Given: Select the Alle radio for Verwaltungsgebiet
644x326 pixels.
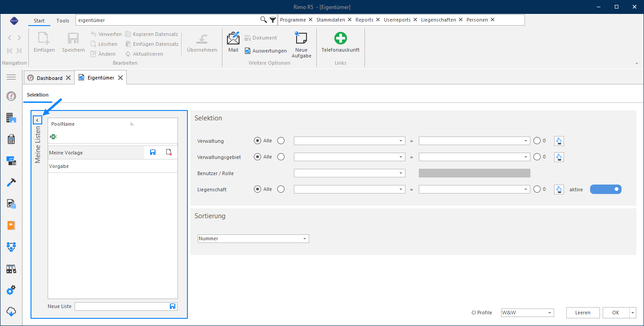Looking at the screenshot, I should [258, 157].
